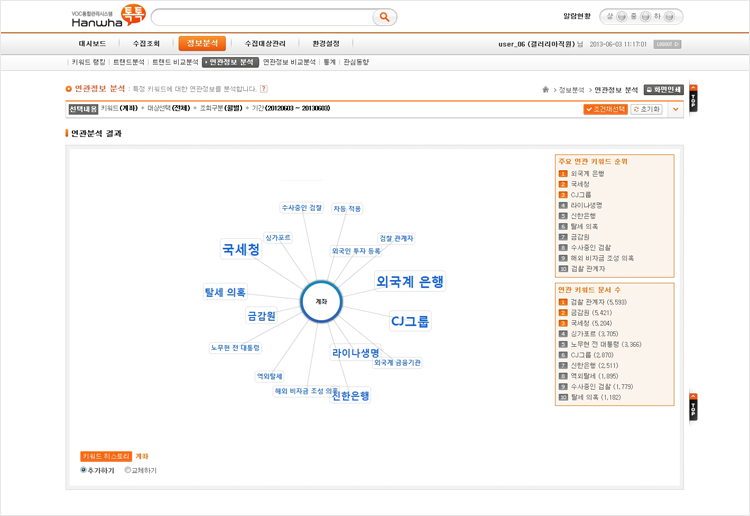Switch to 키워드 랭킹 submenu
Screen dimensions: 750x516
tap(88, 62)
